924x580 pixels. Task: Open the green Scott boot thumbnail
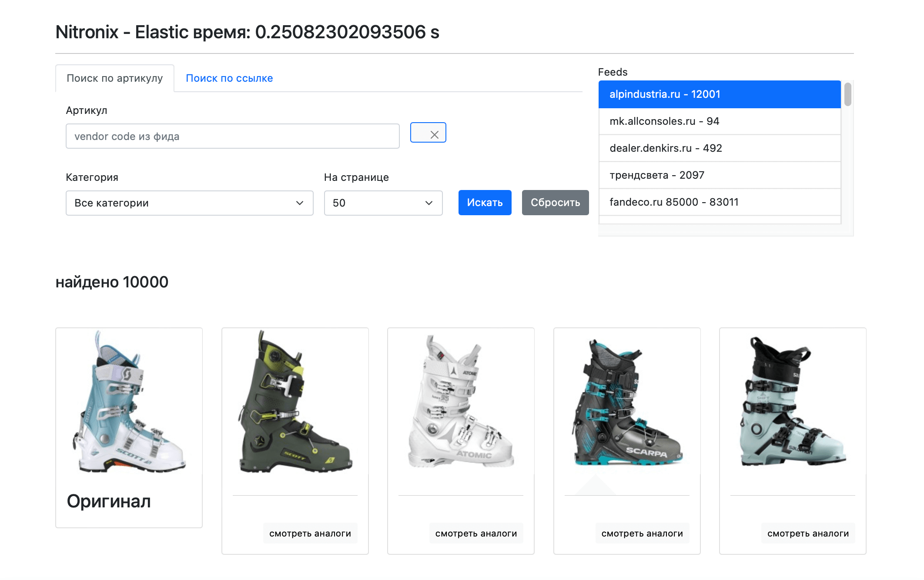click(x=295, y=401)
